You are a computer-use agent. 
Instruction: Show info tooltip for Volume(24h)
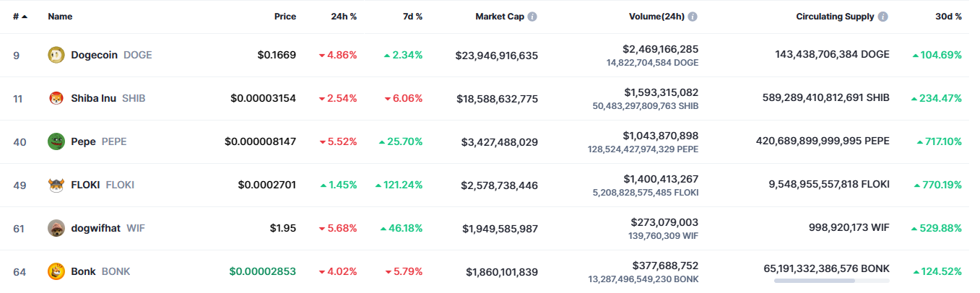coord(693,17)
